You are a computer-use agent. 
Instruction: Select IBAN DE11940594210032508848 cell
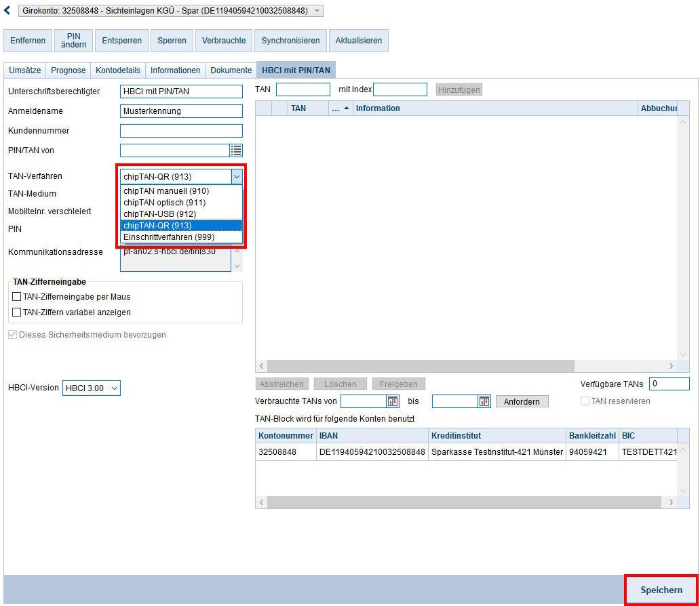coord(372,452)
